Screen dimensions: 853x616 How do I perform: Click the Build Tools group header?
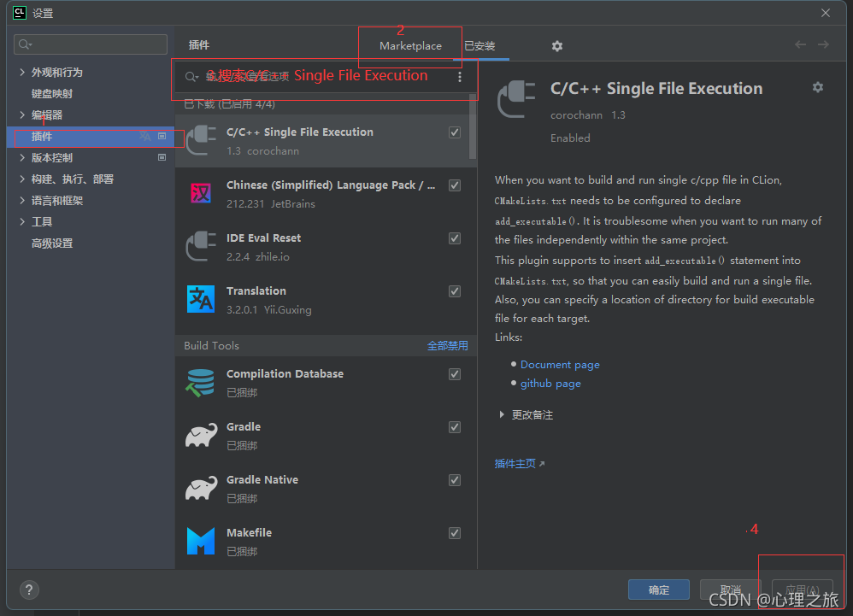pos(326,346)
